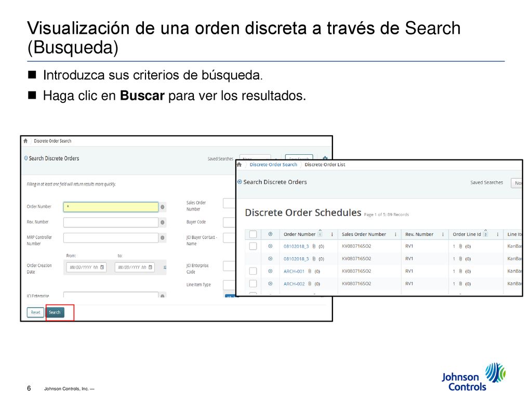The width and height of the screenshot is (532, 399).
Task: Click the Order Line Id column header
Action: 467,234
